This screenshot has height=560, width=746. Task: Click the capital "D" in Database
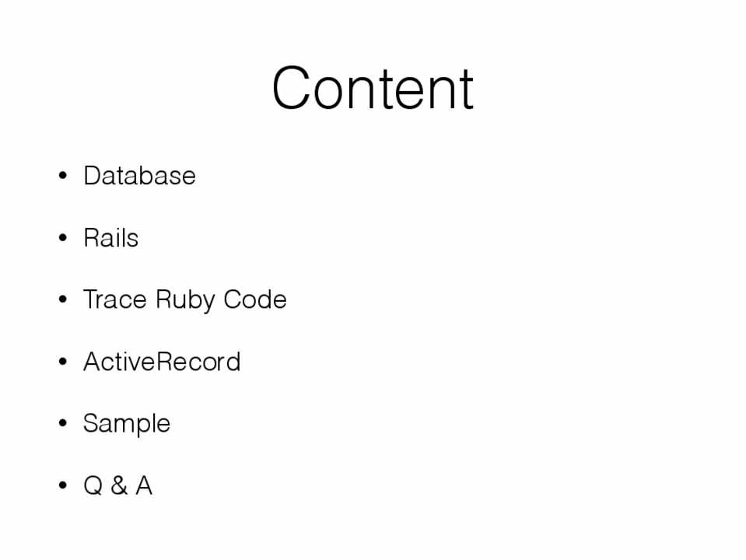92,176
